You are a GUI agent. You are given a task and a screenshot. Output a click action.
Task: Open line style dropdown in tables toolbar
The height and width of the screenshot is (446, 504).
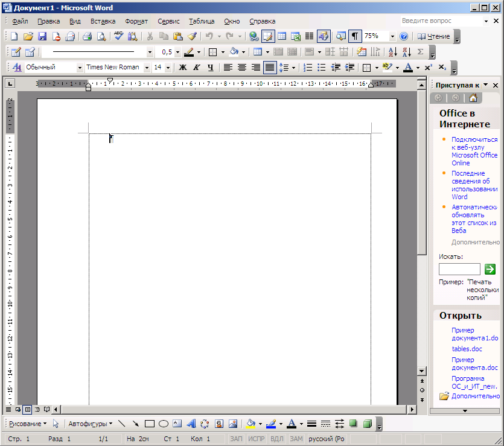click(150, 52)
